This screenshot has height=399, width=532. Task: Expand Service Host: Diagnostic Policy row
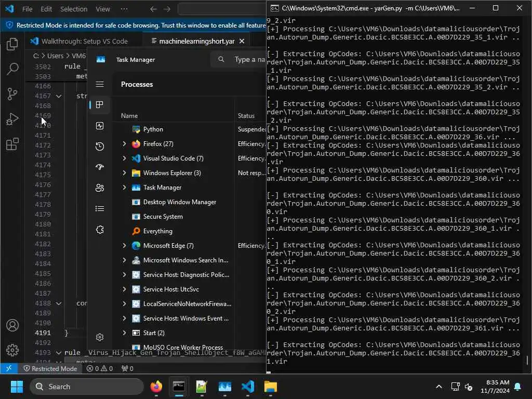coord(124,275)
